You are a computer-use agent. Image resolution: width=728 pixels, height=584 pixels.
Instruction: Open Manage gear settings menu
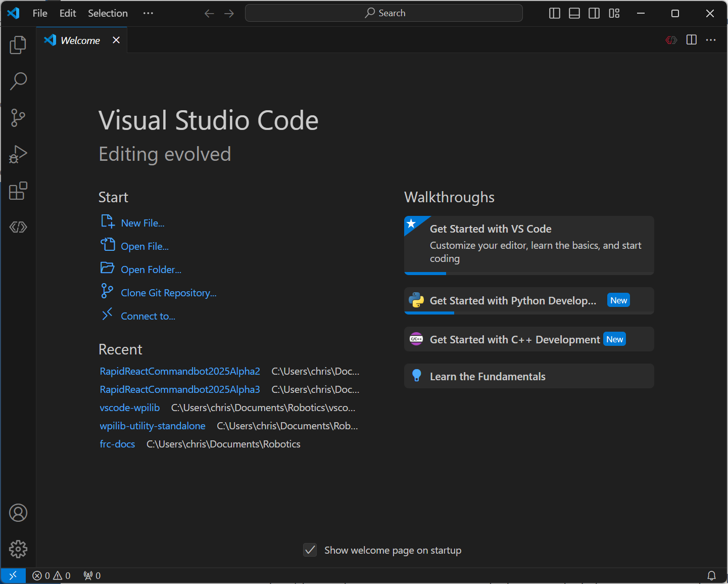point(18,549)
